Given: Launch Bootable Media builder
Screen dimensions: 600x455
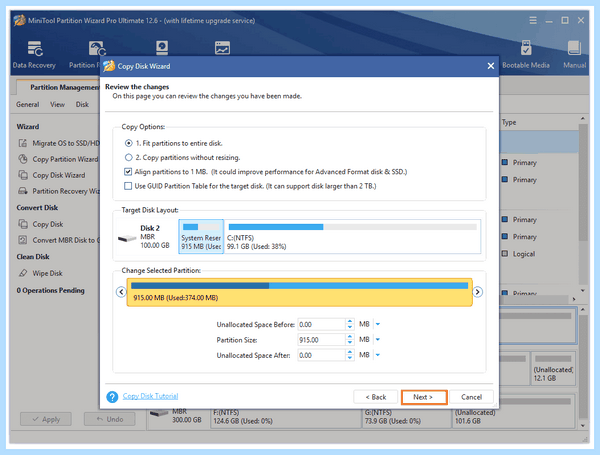Looking at the screenshot, I should [x=526, y=54].
